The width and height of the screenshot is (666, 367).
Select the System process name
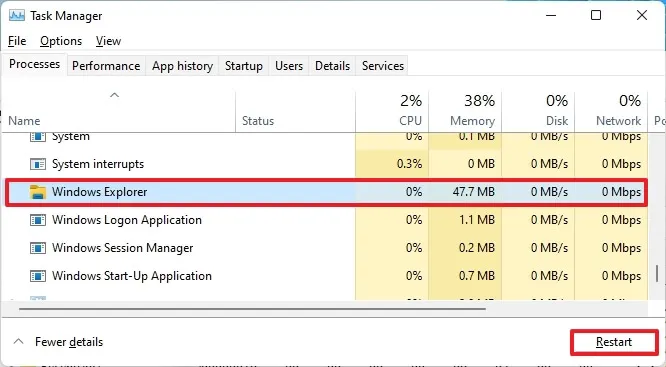click(71, 137)
